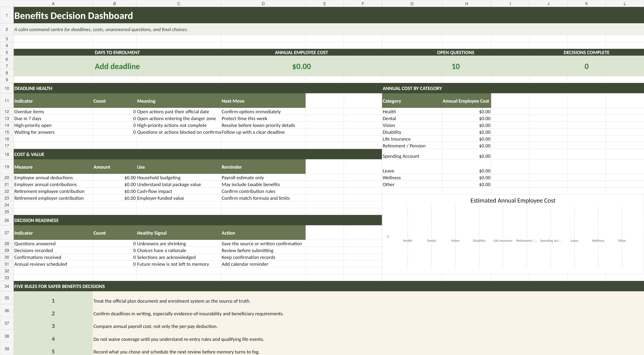Click 'Payroll estimate only' reminder cell
Viewport: 644px width, 355px height.
[263, 178]
